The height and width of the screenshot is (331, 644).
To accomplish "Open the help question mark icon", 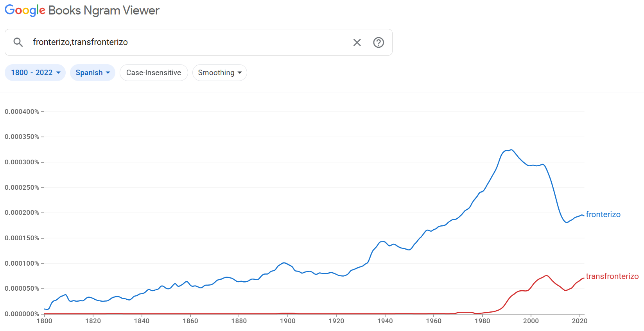I will pyautogui.click(x=379, y=42).
